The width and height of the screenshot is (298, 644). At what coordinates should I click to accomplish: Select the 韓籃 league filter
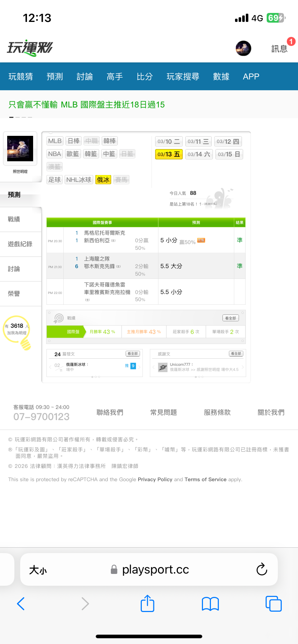click(91, 154)
